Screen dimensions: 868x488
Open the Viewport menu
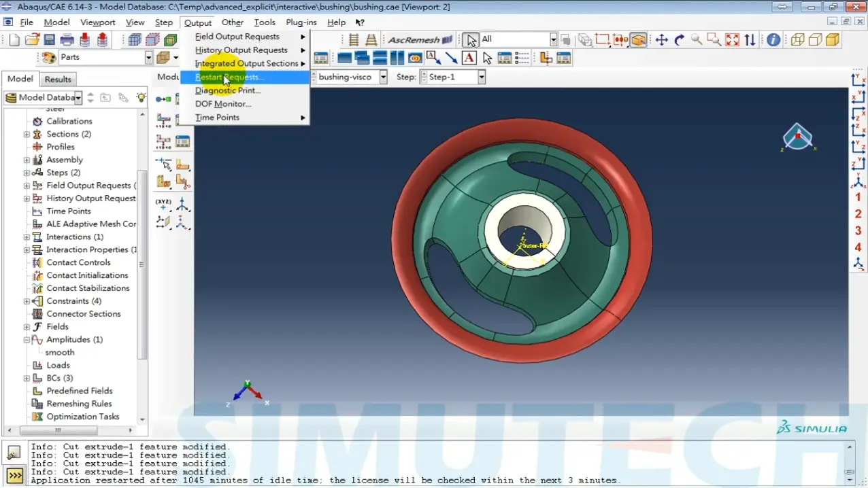(98, 22)
